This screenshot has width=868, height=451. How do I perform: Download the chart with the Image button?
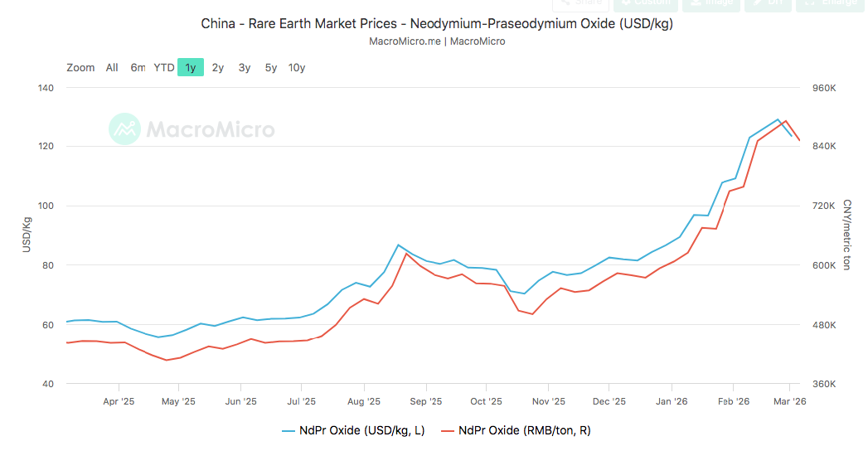pyautogui.click(x=710, y=3)
